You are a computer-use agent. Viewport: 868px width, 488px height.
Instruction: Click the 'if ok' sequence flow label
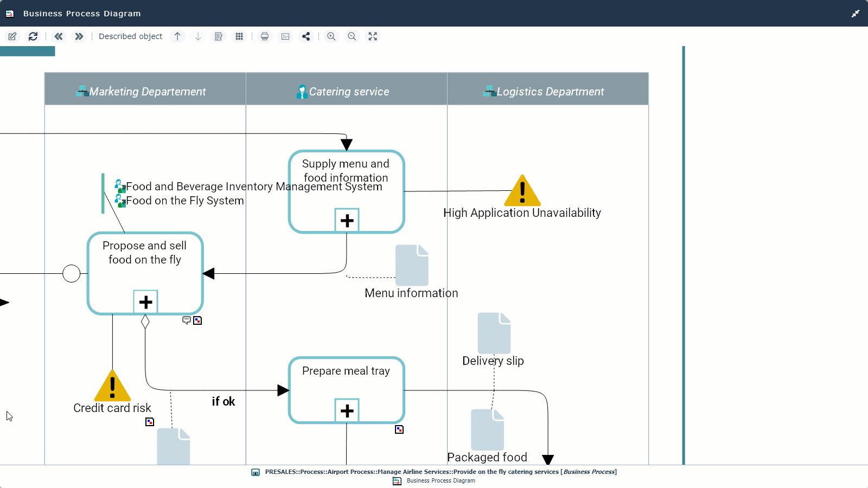(x=224, y=401)
